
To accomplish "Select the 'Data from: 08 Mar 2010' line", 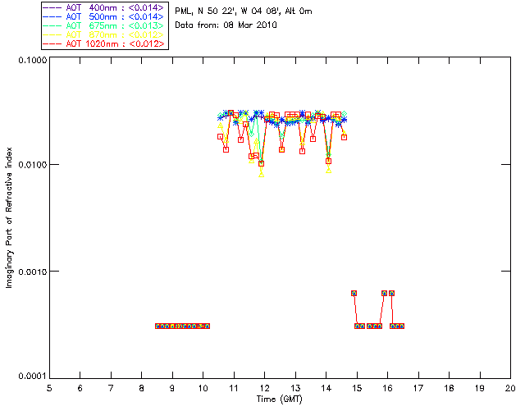I will [x=226, y=25].
